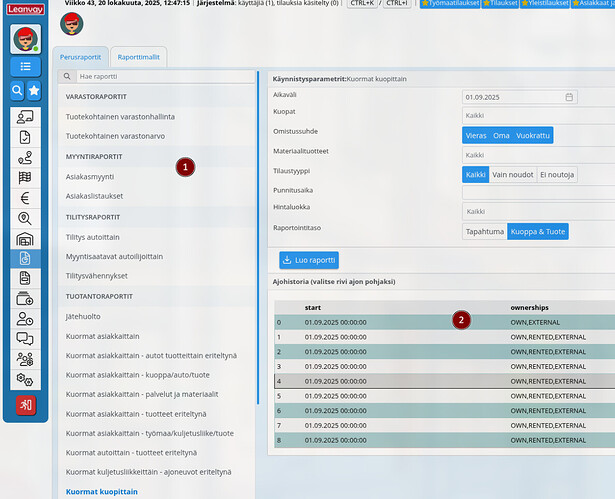The height and width of the screenshot is (499, 615).
Task: Open the settings gears sidebar icon
Action: click(x=25, y=380)
